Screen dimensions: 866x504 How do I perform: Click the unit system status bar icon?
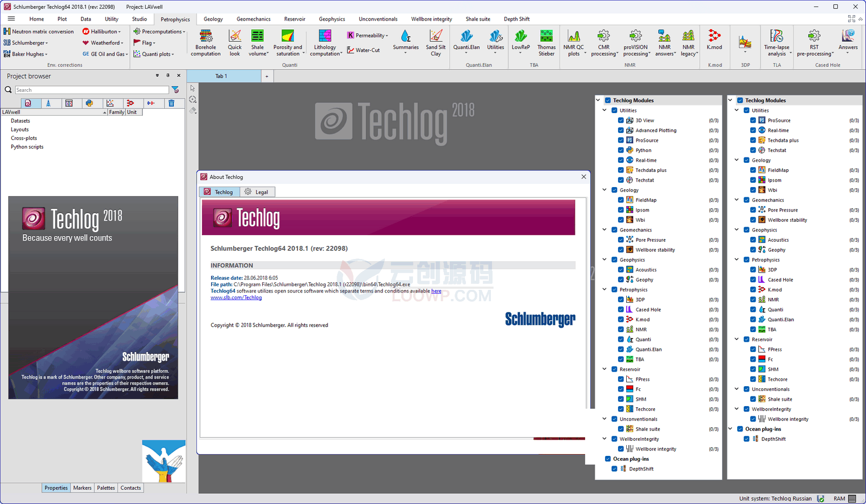[821, 499]
